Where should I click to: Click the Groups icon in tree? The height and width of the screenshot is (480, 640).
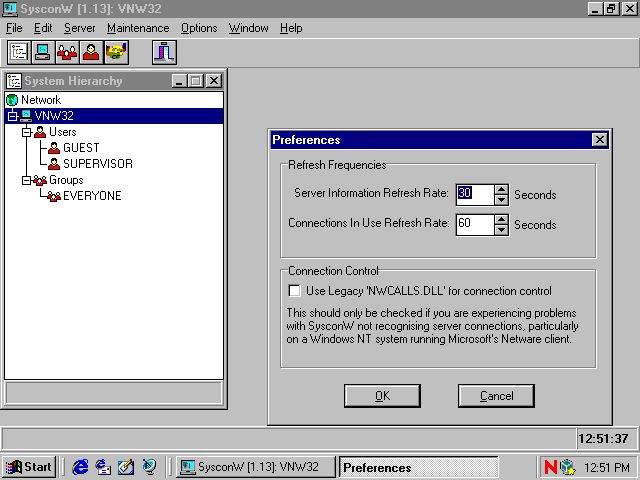coord(40,180)
